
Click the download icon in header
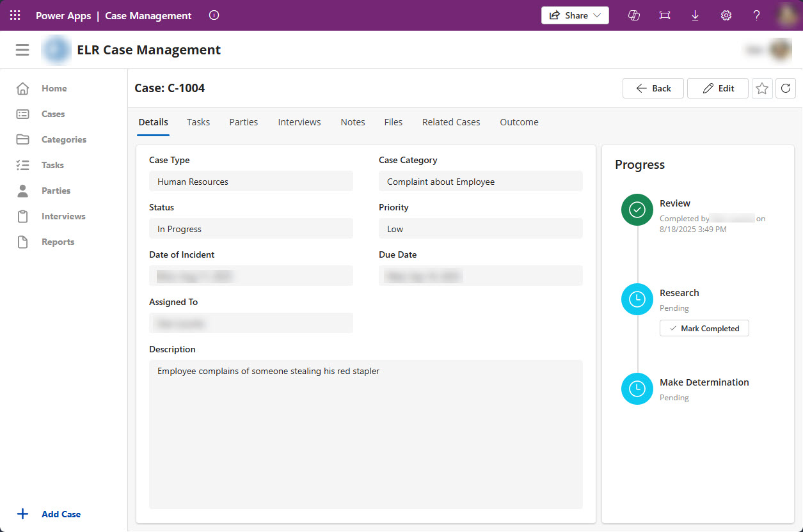pyautogui.click(x=696, y=15)
